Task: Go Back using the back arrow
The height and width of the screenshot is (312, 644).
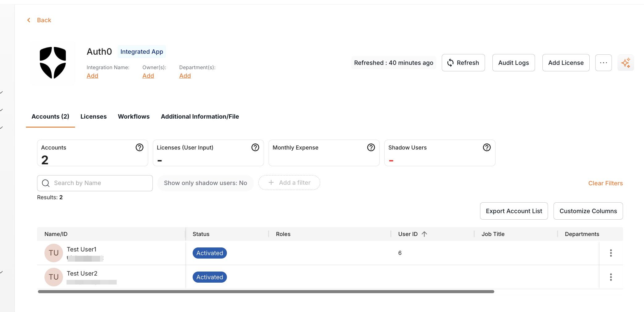Action: (x=29, y=20)
